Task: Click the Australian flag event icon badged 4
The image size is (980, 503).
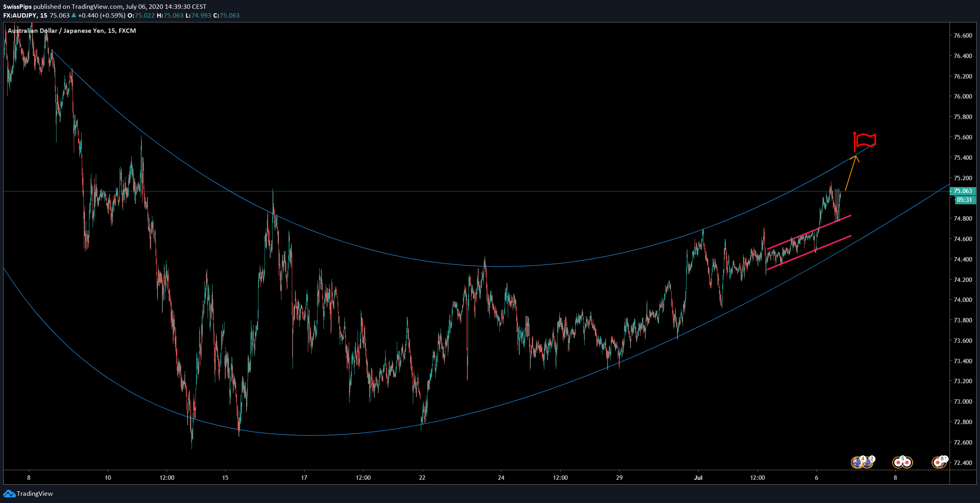Action: click(x=857, y=463)
